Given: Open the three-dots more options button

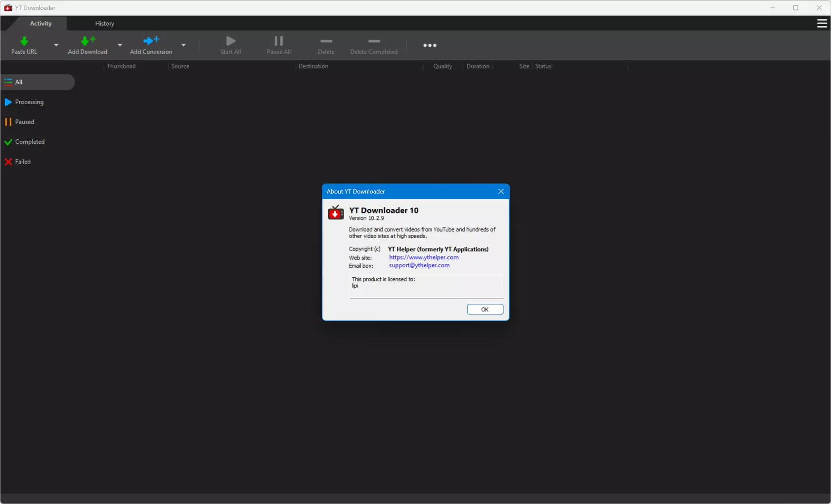Looking at the screenshot, I should 430,45.
